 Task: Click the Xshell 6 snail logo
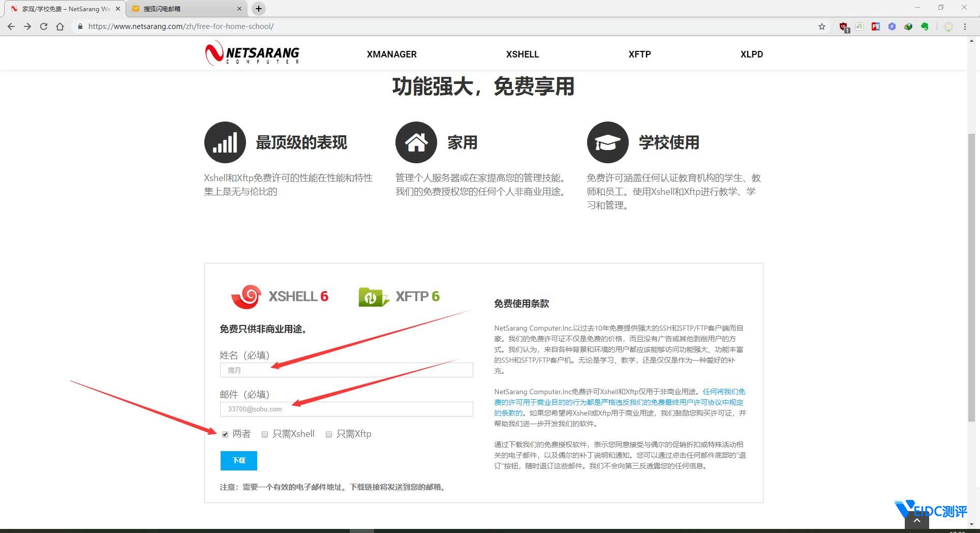point(246,297)
